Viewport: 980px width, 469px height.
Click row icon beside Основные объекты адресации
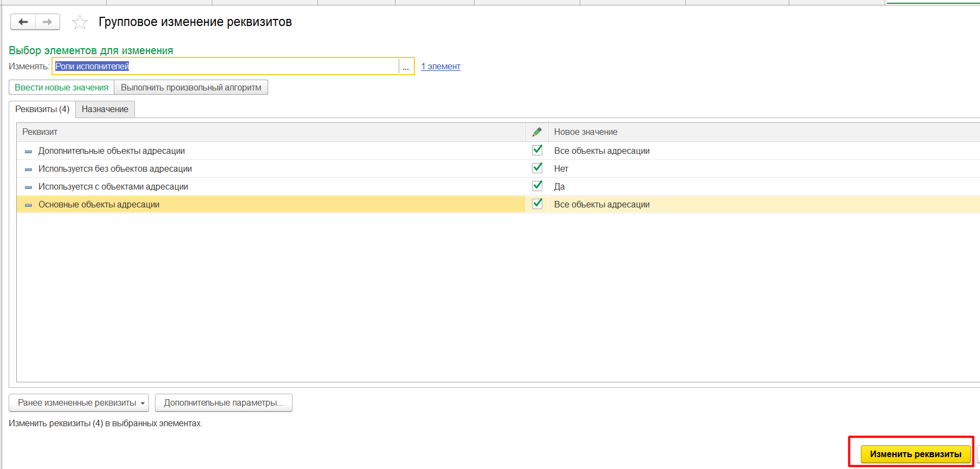pyautogui.click(x=28, y=205)
